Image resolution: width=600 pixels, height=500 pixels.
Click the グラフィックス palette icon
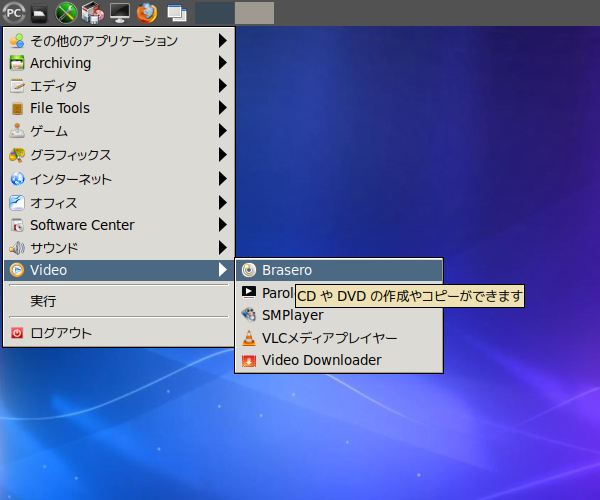(x=17, y=155)
